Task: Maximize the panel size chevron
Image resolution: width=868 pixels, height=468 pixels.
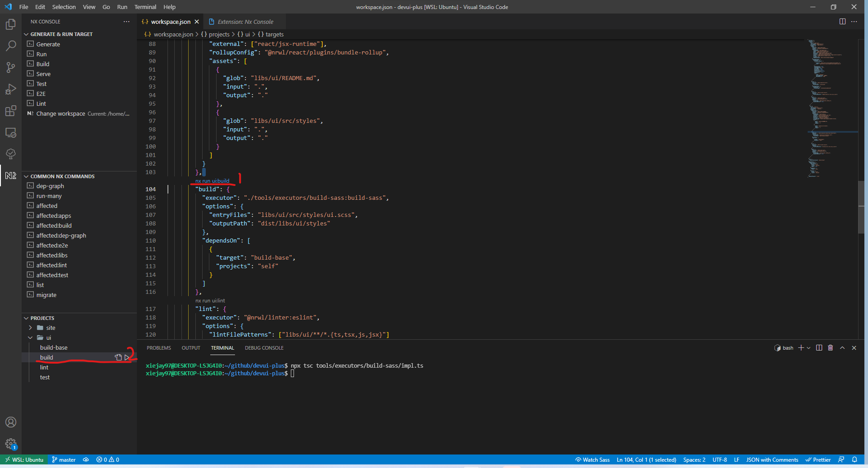Action: 842,348
